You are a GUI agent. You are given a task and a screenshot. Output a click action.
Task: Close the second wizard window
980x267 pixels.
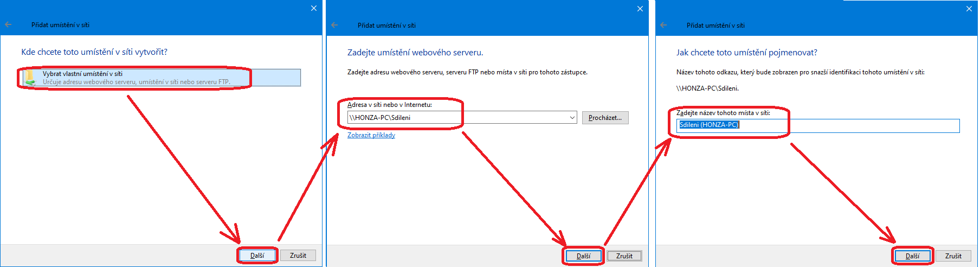point(640,9)
